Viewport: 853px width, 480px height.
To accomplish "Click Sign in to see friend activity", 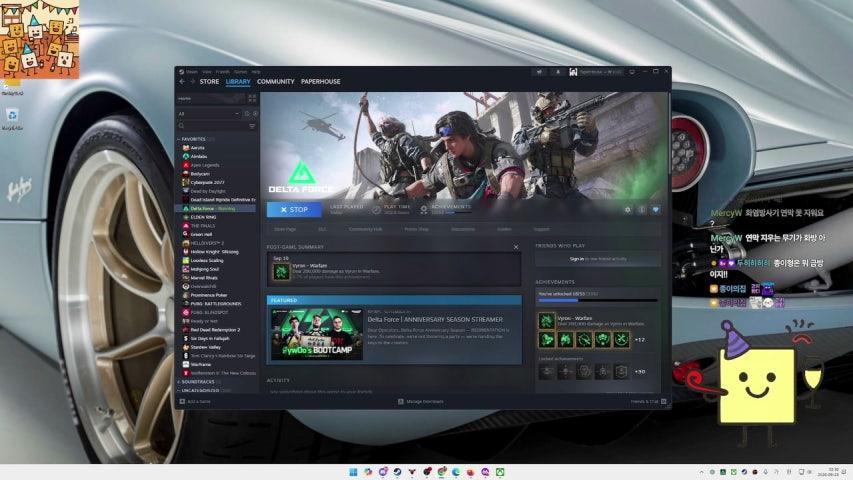I will click(598, 259).
